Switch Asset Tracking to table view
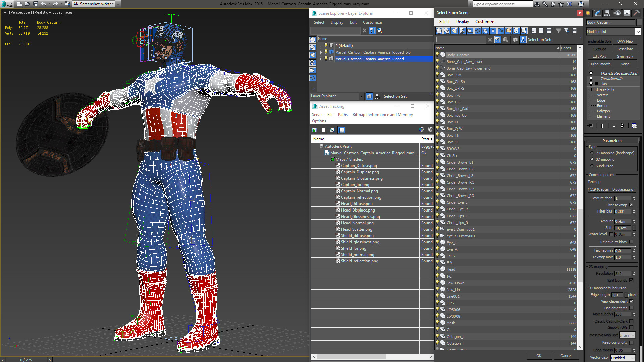This screenshot has height=362, width=644. click(x=341, y=130)
